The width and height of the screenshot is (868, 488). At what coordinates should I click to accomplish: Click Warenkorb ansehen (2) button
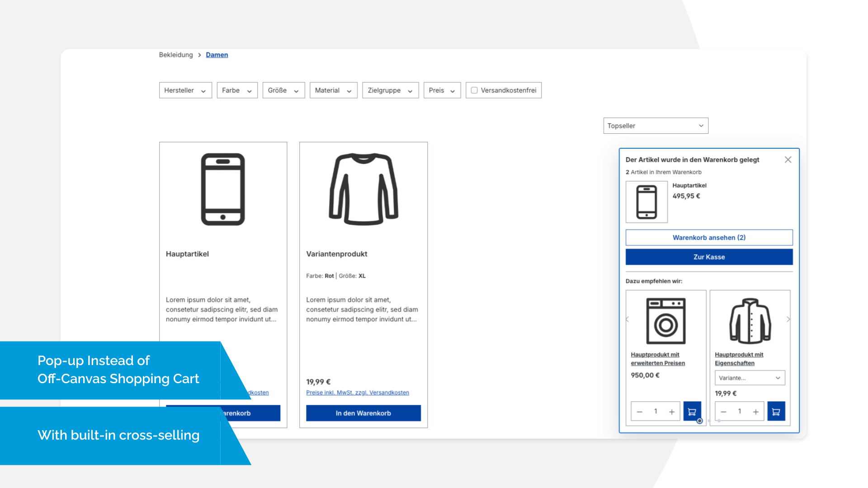coord(709,238)
